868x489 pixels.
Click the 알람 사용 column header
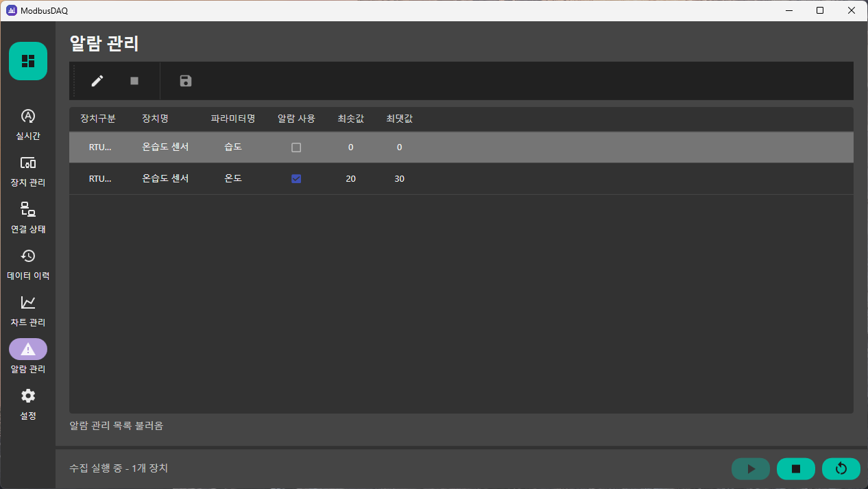point(296,119)
